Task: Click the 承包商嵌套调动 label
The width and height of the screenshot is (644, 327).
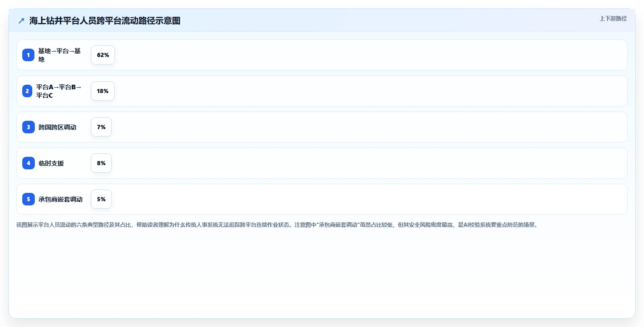Action: 60,199
